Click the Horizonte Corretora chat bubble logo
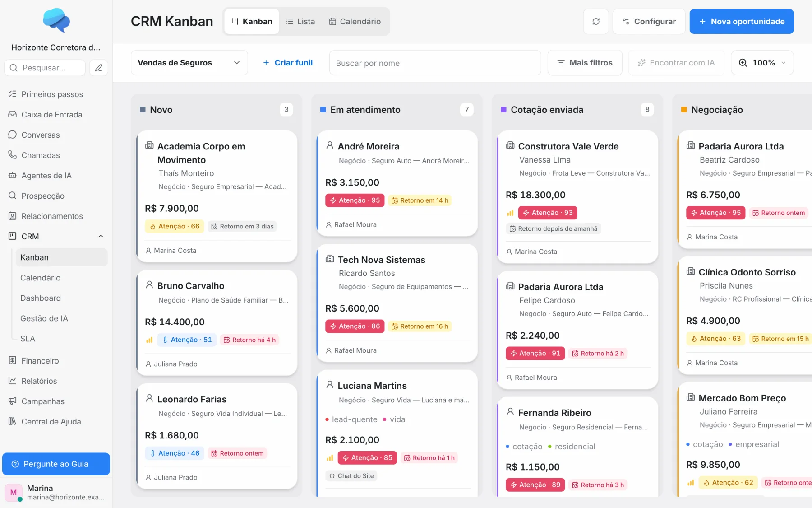 [56, 20]
